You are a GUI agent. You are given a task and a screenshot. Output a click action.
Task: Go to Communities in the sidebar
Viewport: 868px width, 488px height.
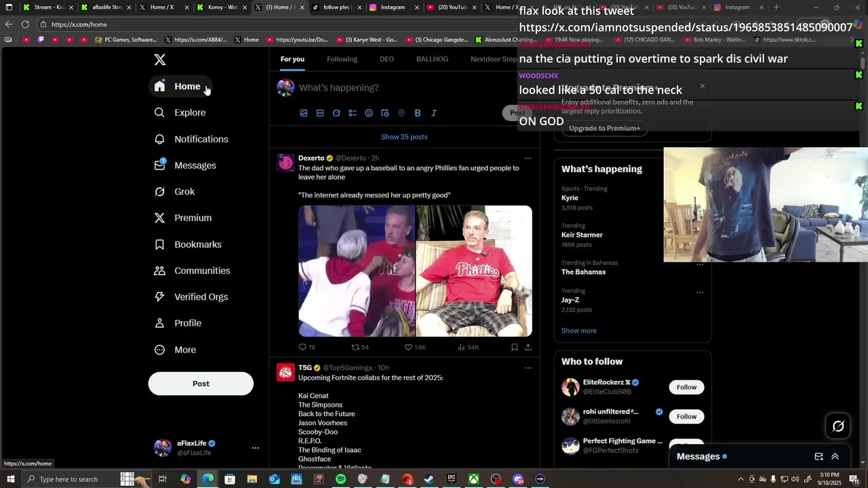click(x=193, y=270)
